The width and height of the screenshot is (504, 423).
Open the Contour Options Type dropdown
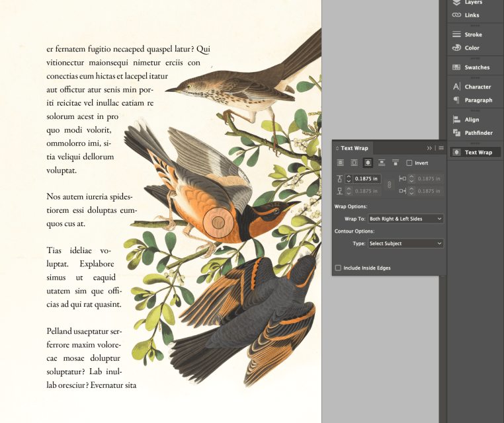click(x=405, y=243)
